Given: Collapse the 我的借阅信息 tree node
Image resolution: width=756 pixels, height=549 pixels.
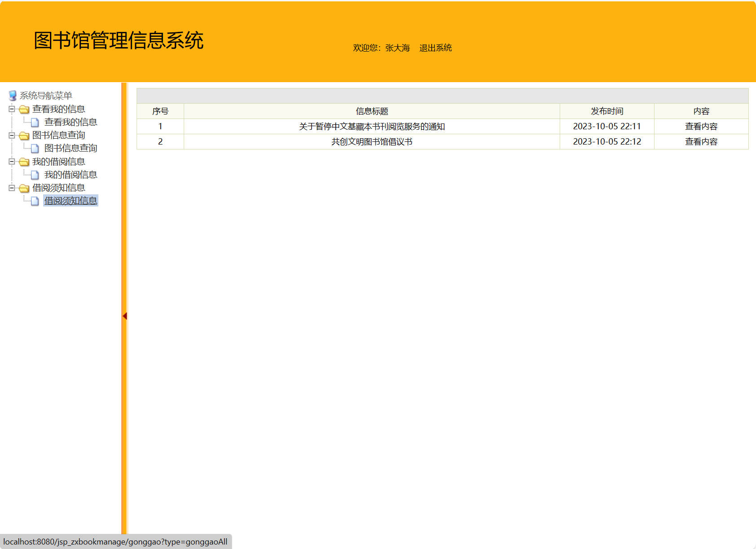Looking at the screenshot, I should (12, 162).
